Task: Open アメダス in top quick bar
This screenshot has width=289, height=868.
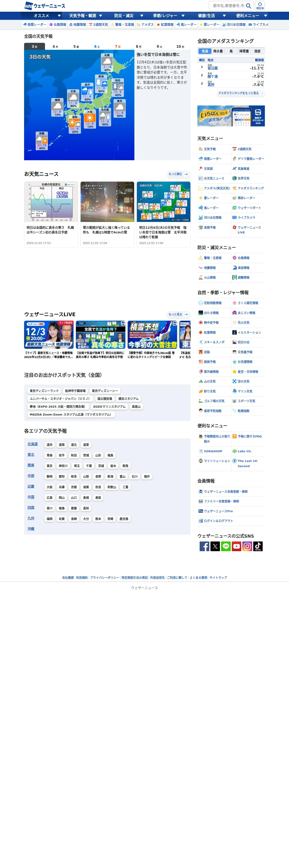Action: (x=145, y=25)
